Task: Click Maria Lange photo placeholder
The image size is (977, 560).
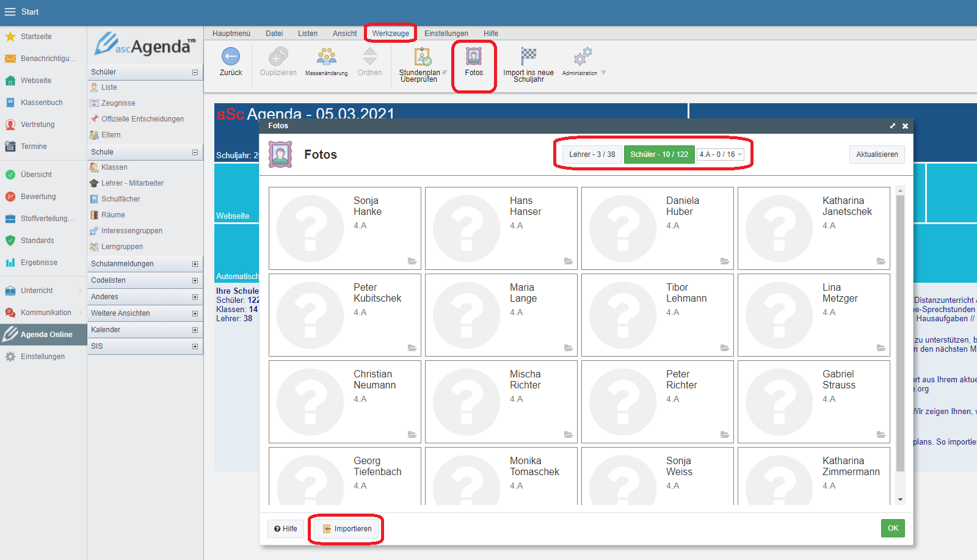Action: click(467, 315)
